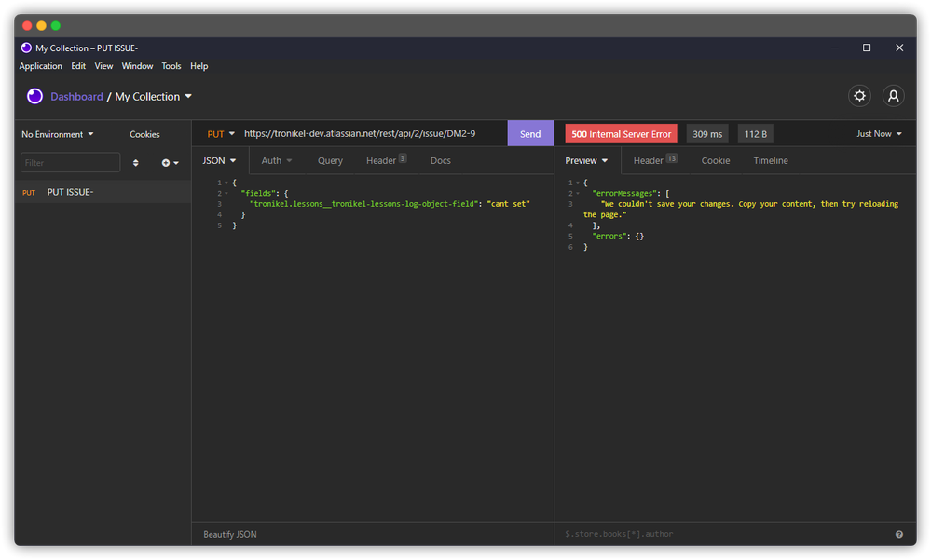Click the Filter input field

pos(71,163)
